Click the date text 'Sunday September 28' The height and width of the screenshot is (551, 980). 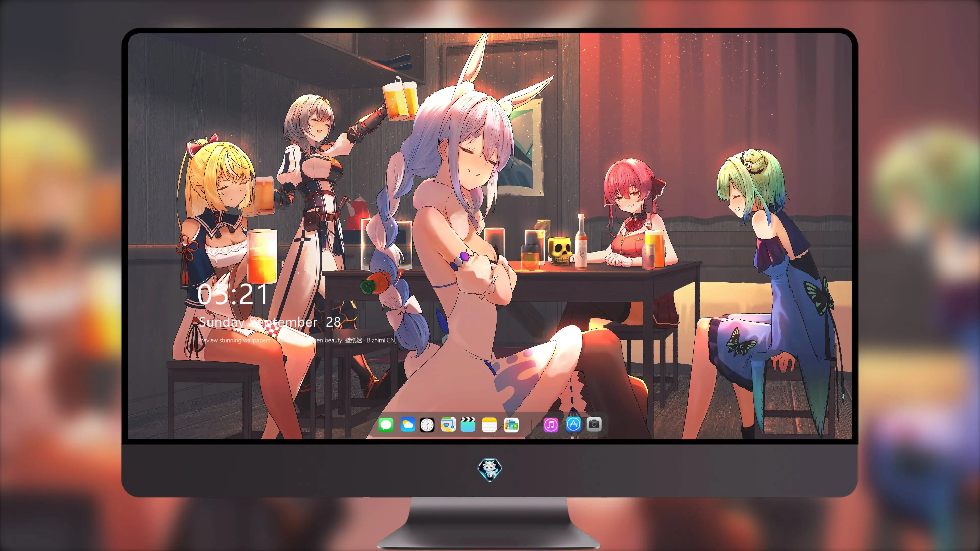click(270, 322)
